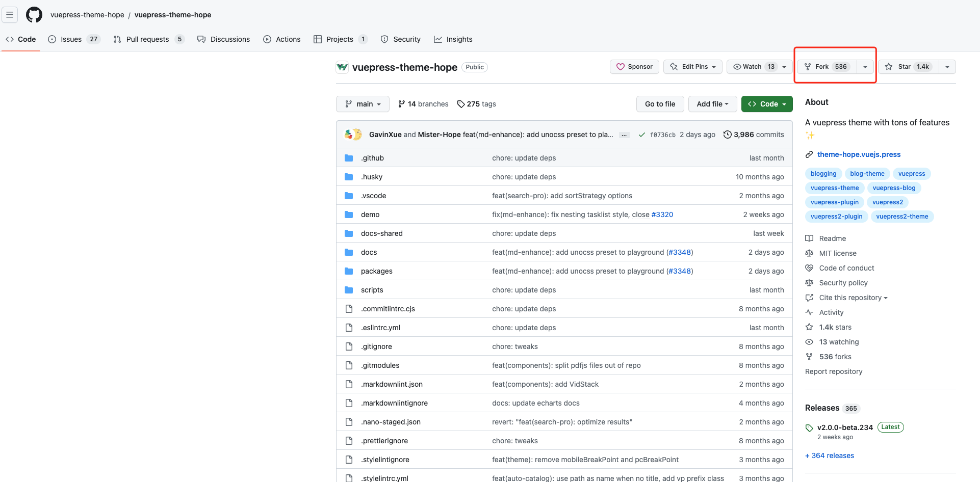Image resolution: width=980 pixels, height=482 pixels.
Task: Open the docs-shared folder icon
Action: (349, 233)
